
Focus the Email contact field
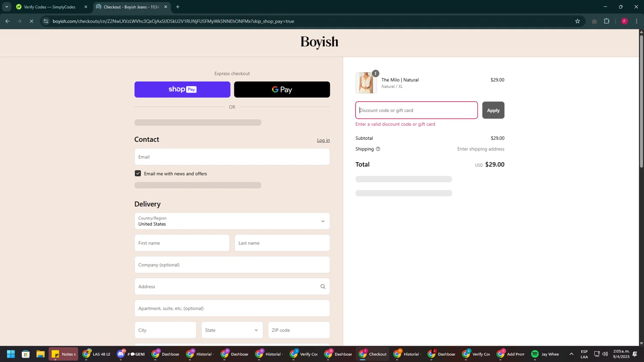click(x=232, y=157)
